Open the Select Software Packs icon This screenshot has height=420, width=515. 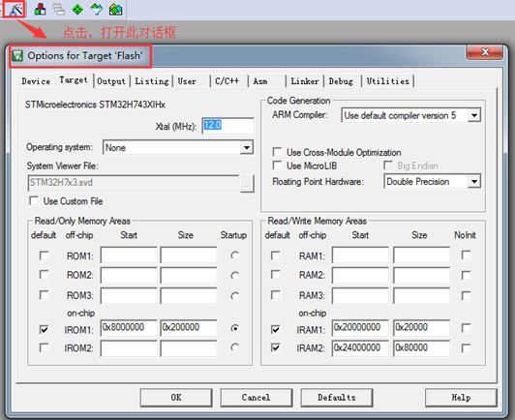97,9
